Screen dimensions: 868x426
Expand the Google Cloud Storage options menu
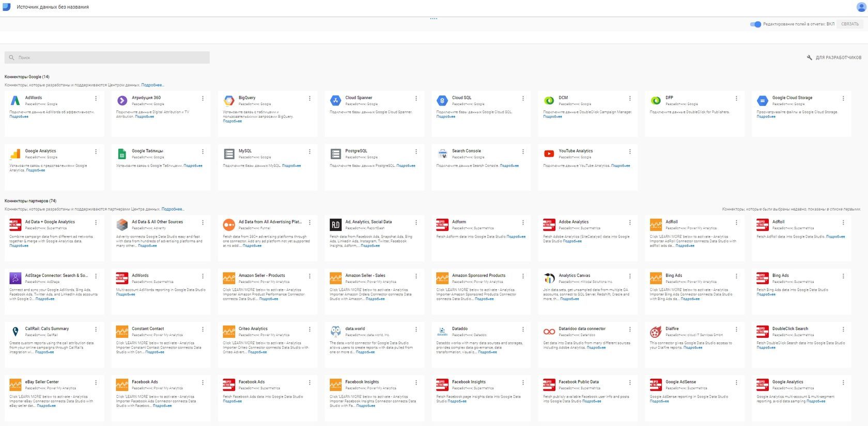coord(843,98)
